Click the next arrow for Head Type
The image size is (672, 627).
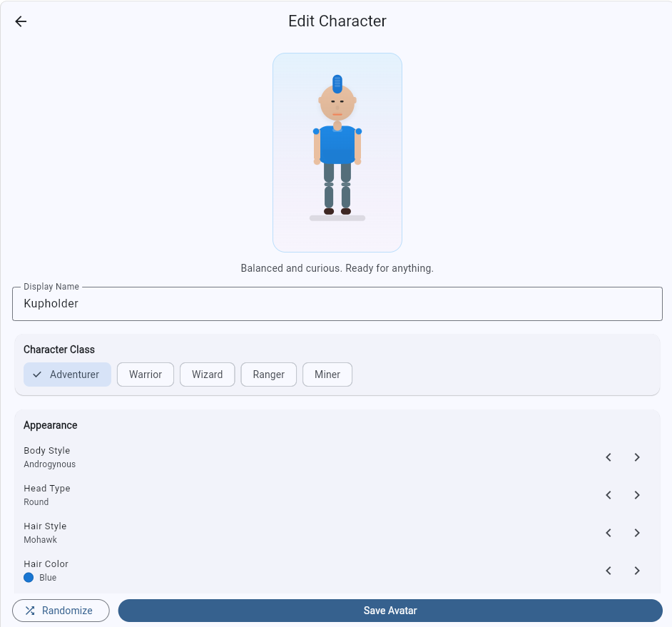(x=637, y=495)
